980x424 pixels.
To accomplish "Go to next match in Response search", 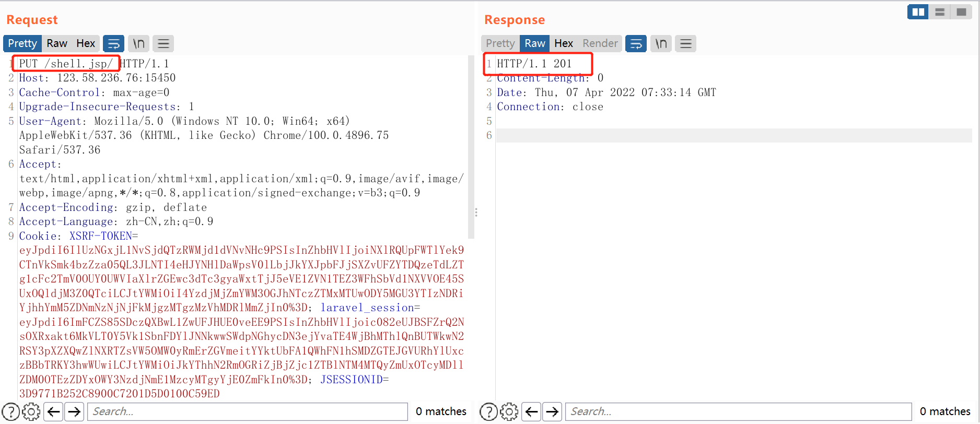I will pos(552,412).
